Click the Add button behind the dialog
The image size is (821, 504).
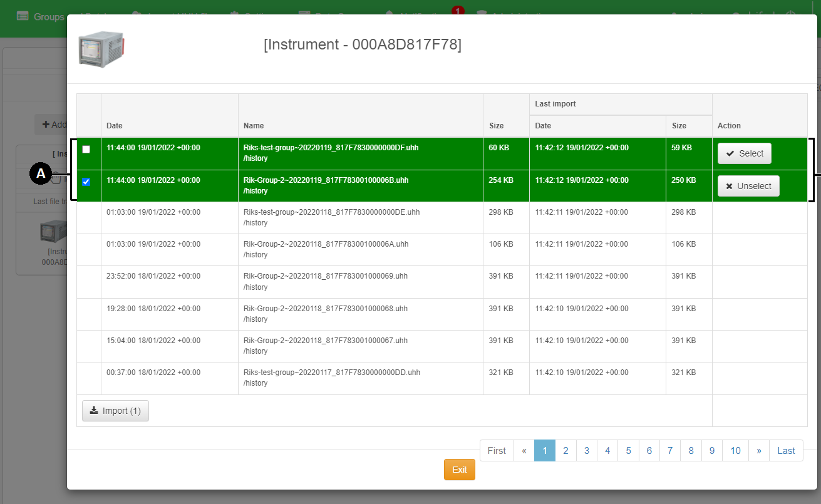(x=53, y=125)
